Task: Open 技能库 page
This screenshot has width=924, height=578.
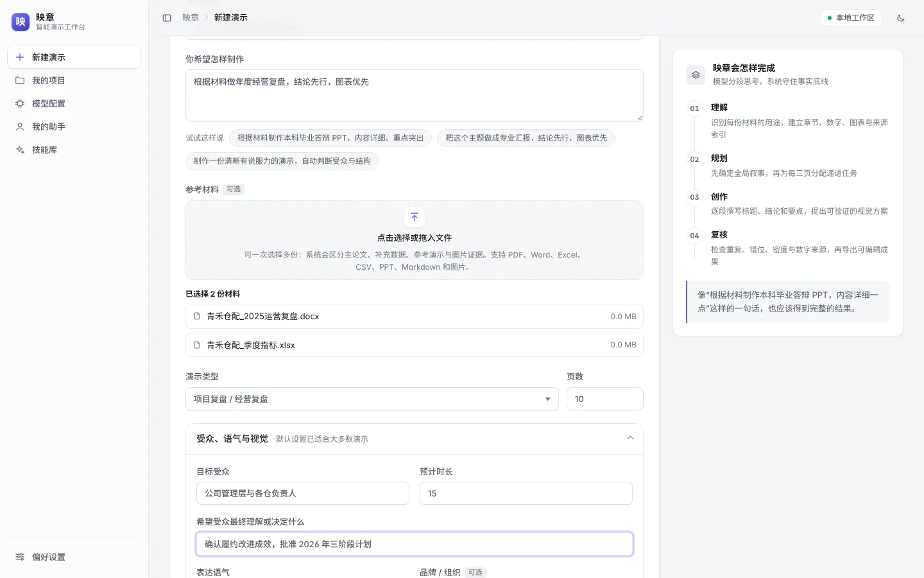Action: pyautogui.click(x=74, y=150)
